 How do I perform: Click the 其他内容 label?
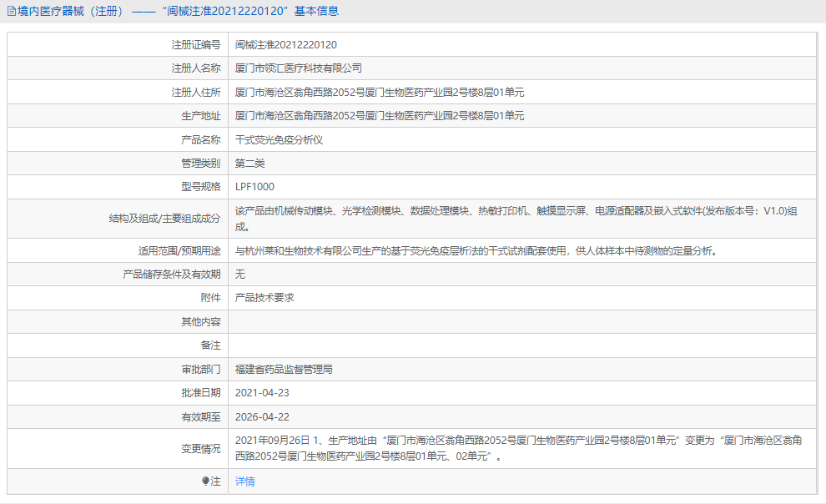pyautogui.click(x=201, y=322)
